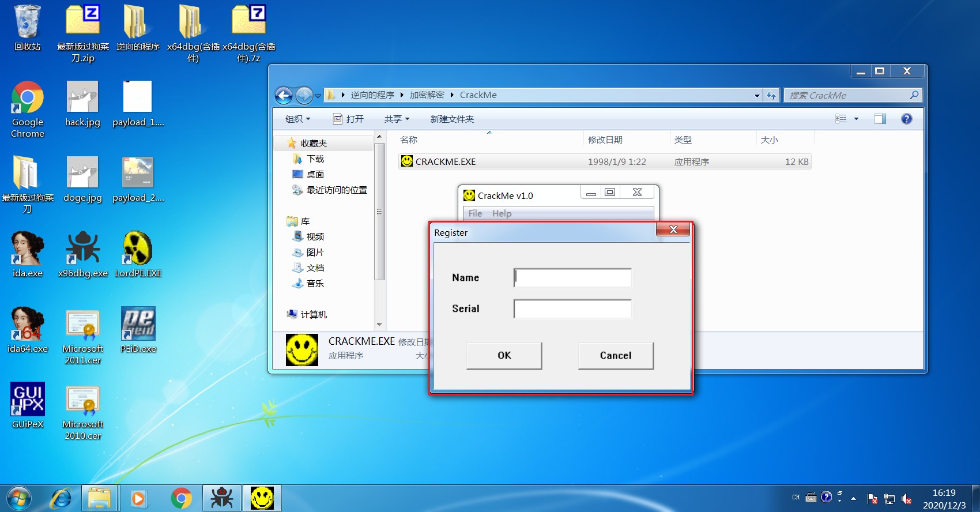Switch to the CrackMe smiley taskbar button
This screenshot has height=512, width=980.
coord(262,498)
